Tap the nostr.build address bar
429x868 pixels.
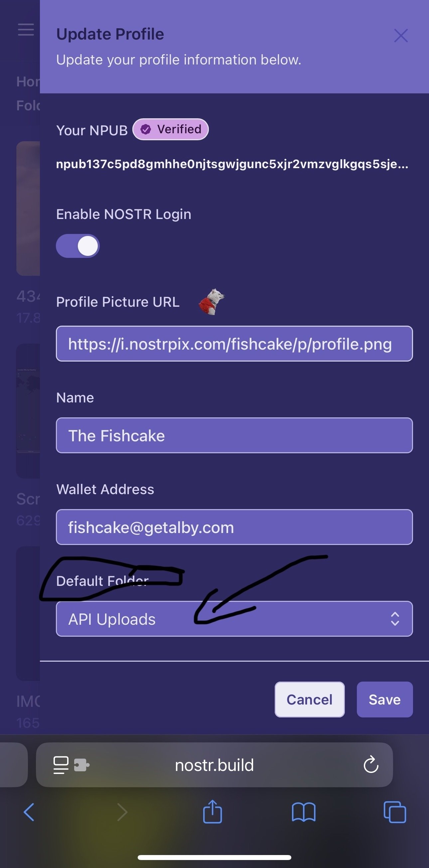(x=214, y=765)
